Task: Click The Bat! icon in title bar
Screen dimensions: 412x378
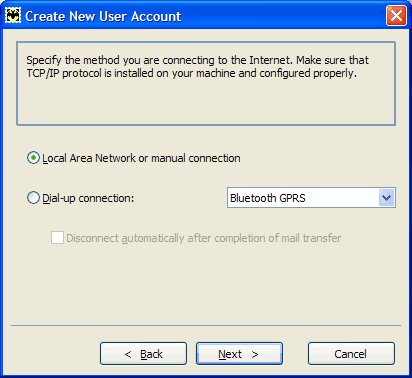Action: pyautogui.click(x=13, y=16)
